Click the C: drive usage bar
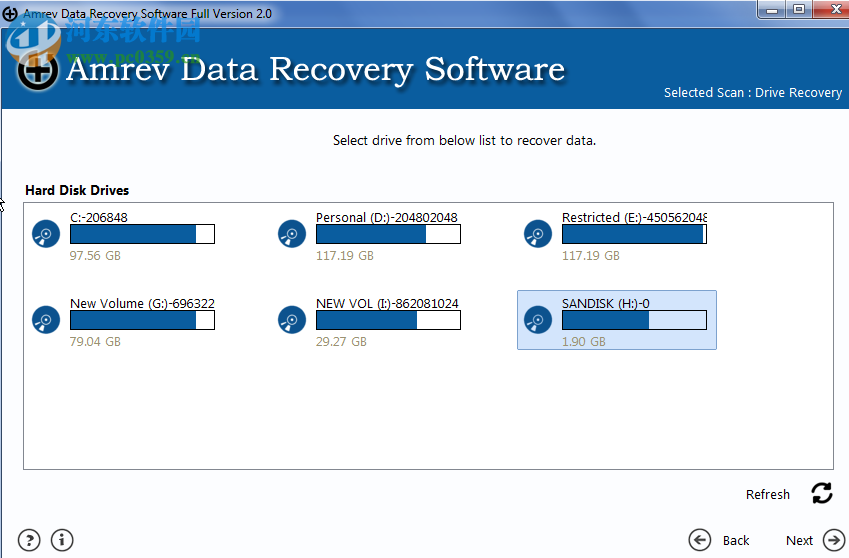The height and width of the screenshot is (558, 849). coord(142,234)
